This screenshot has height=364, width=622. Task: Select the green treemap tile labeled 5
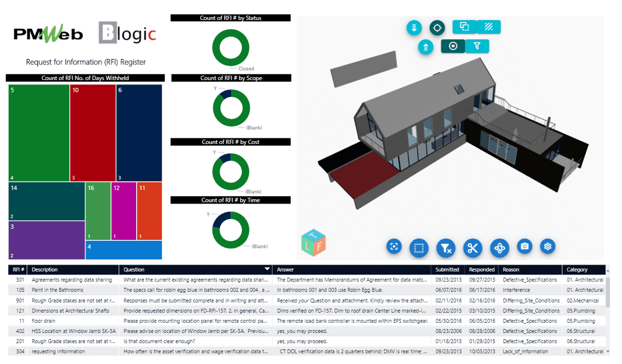click(39, 133)
